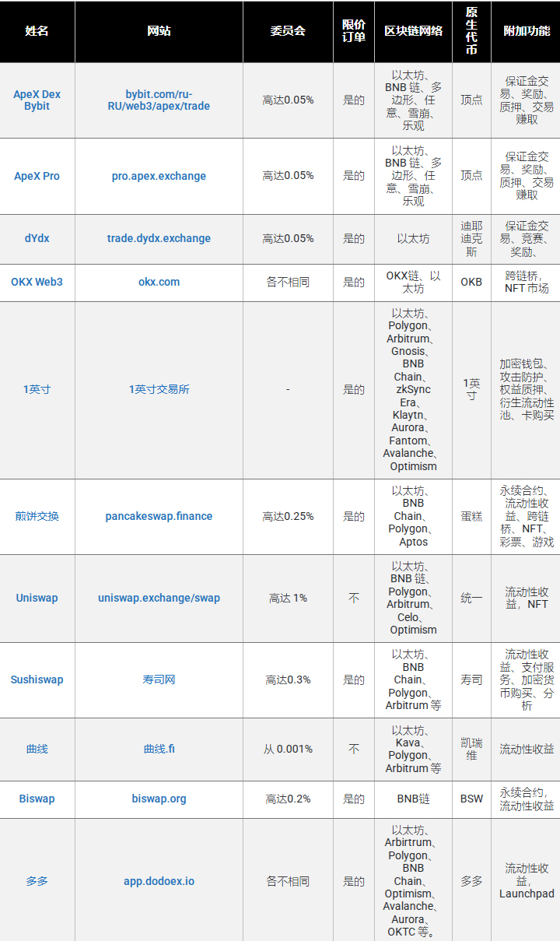Select 跨链桥, NFT 市场 features cell

(526, 282)
